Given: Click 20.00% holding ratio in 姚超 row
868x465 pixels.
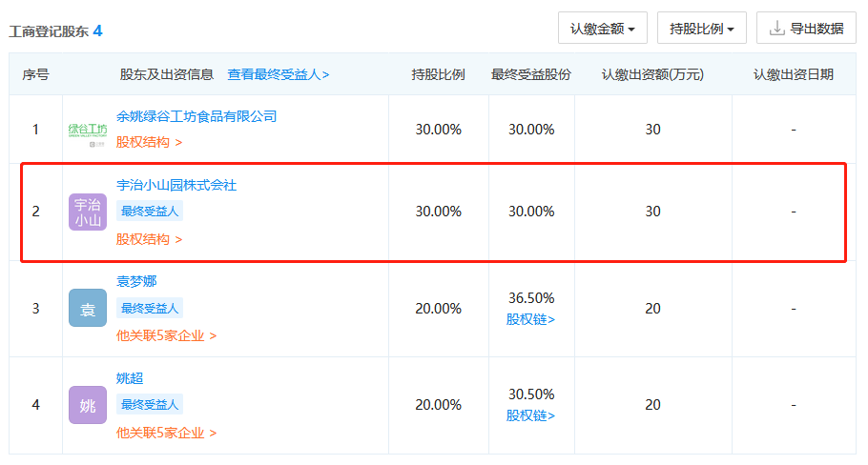Looking at the screenshot, I should [x=439, y=405].
